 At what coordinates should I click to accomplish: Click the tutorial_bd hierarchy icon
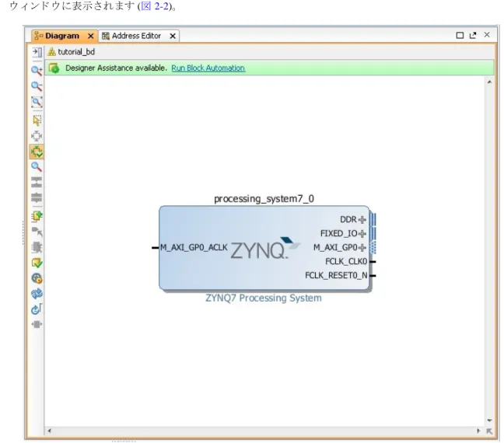(x=51, y=52)
